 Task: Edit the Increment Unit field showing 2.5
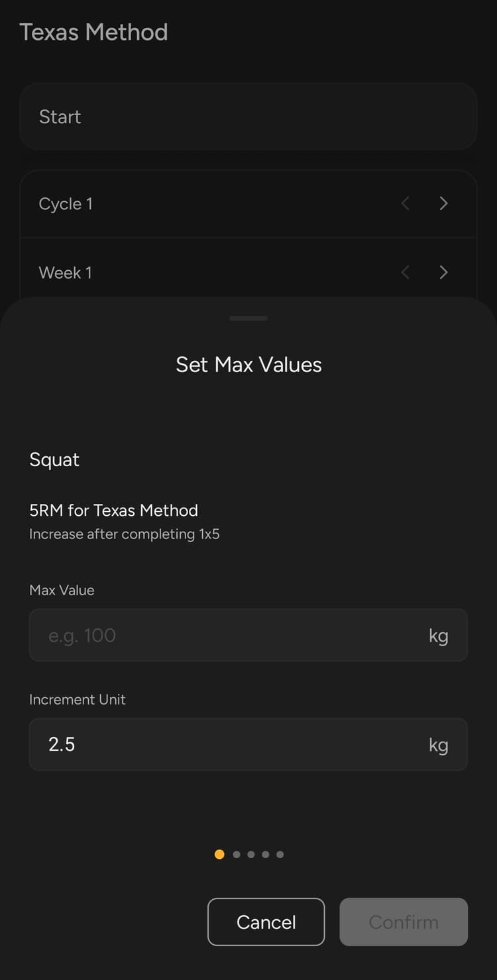point(225,744)
